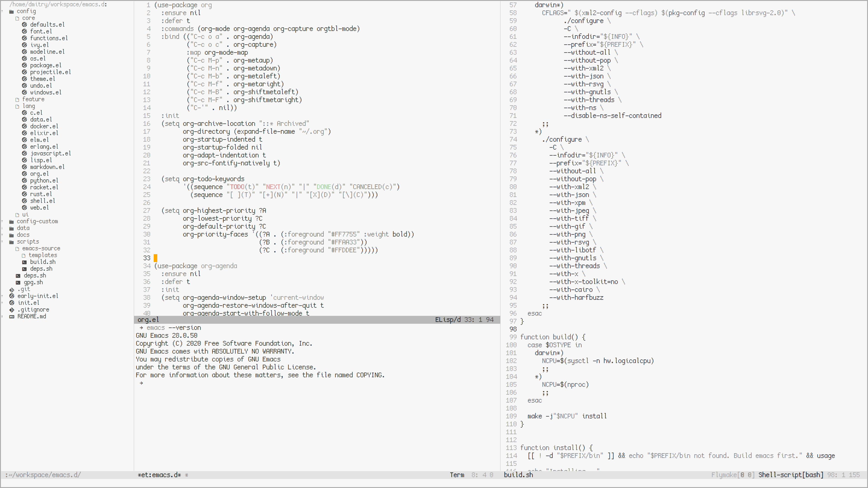The image size is (868, 488).
Task: Click the Emacs icon beside defaults.el
Action: coord(24,25)
